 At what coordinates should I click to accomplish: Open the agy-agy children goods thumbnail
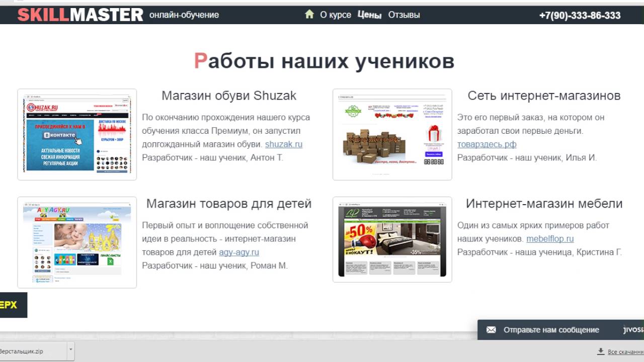(x=77, y=242)
